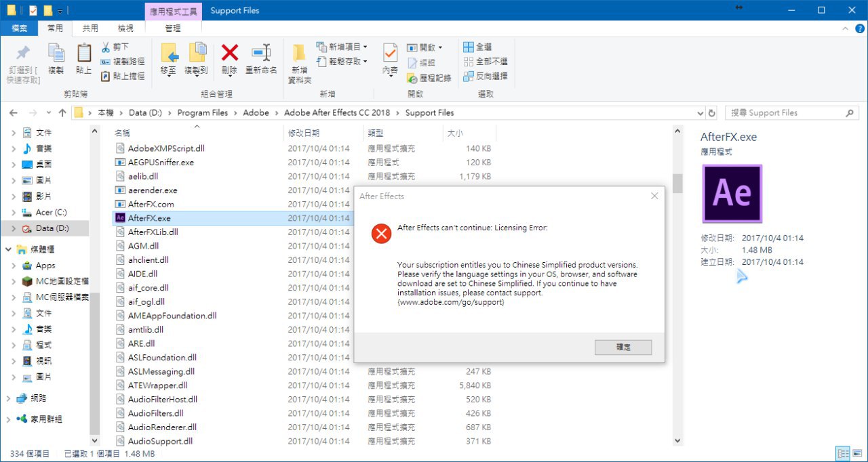
Task: Close the After Effects error dialog
Action: pos(654,196)
